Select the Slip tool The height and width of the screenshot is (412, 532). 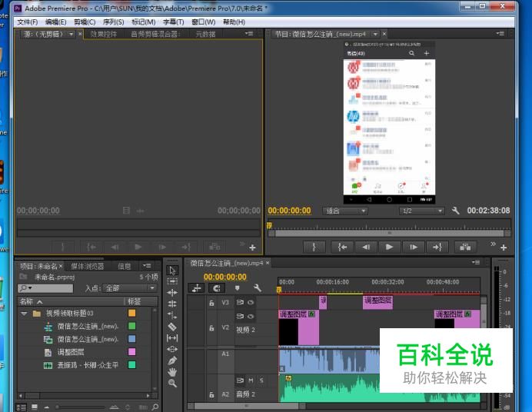(172, 337)
